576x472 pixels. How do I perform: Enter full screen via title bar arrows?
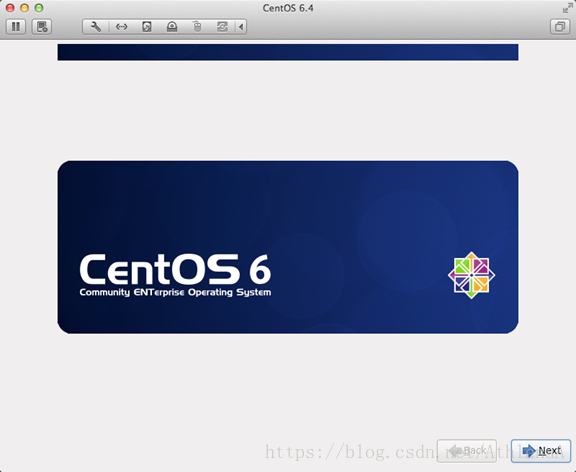[x=567, y=8]
